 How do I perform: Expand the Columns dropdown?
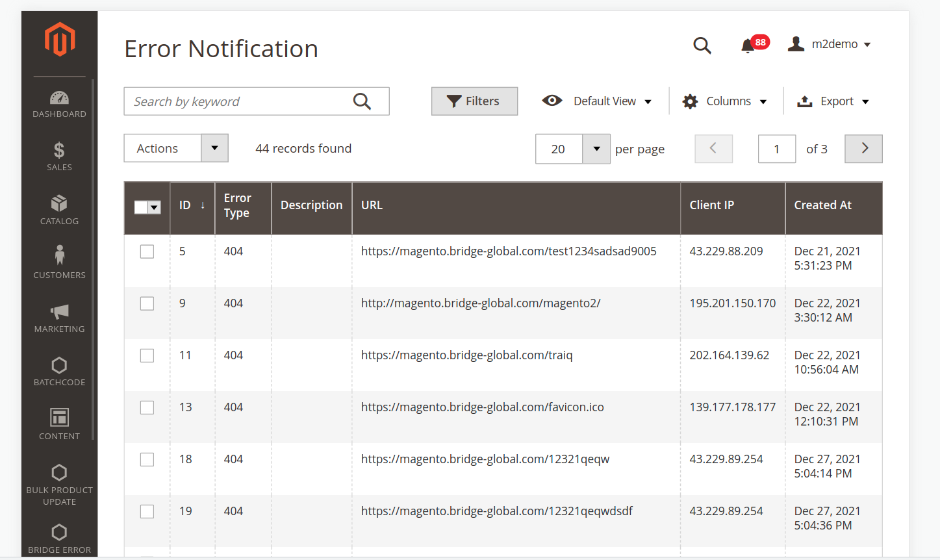tap(724, 101)
